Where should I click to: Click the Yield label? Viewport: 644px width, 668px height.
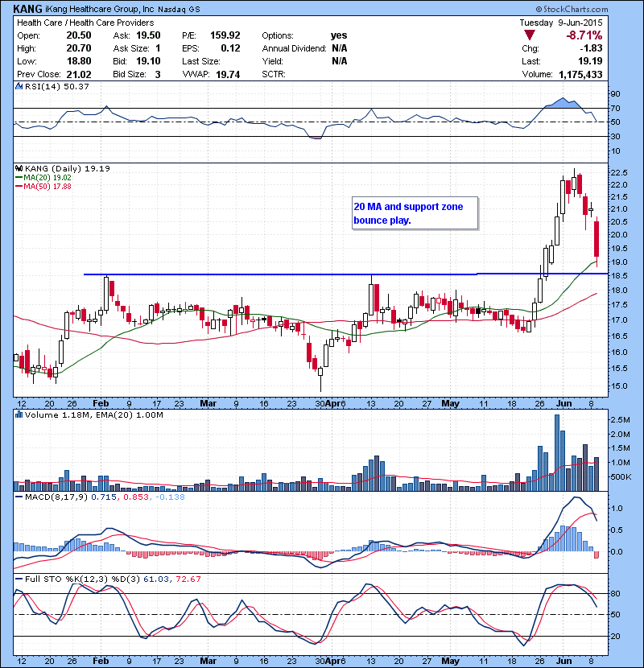pos(272,61)
